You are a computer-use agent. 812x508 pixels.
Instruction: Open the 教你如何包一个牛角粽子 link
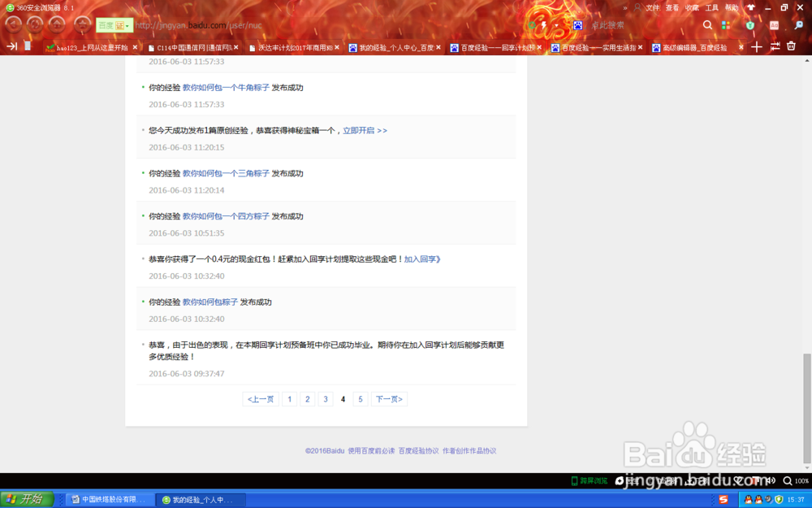226,88
